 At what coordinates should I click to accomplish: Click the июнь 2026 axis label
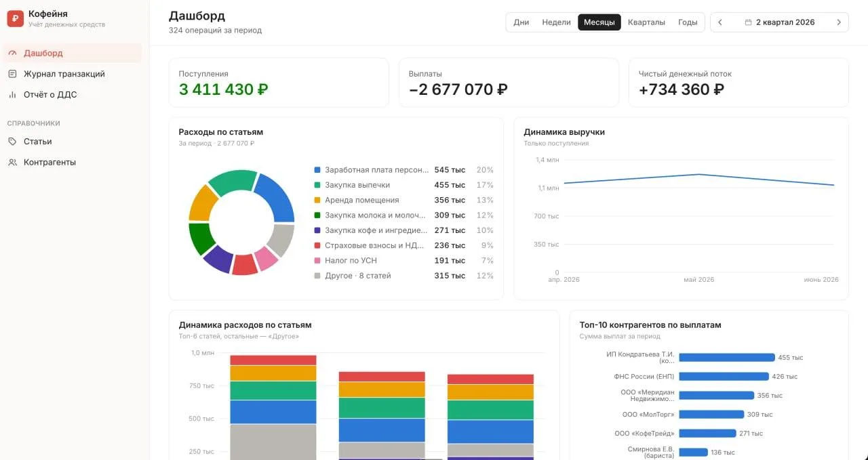point(821,280)
